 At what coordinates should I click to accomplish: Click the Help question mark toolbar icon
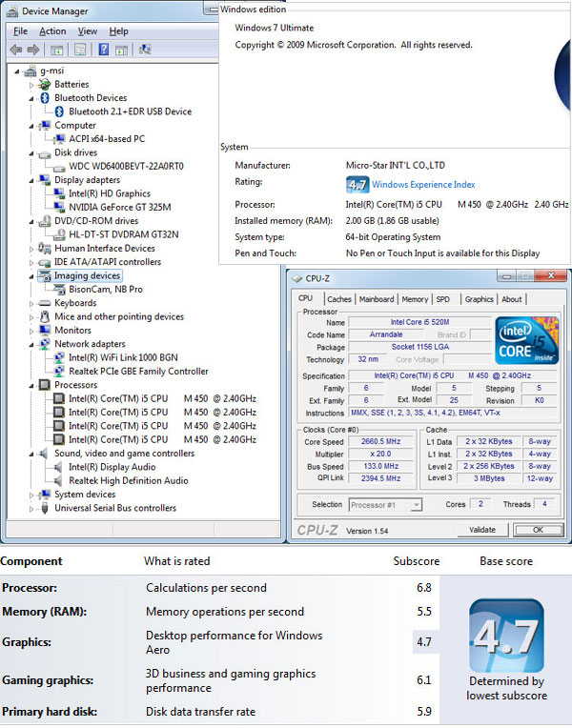(x=103, y=50)
